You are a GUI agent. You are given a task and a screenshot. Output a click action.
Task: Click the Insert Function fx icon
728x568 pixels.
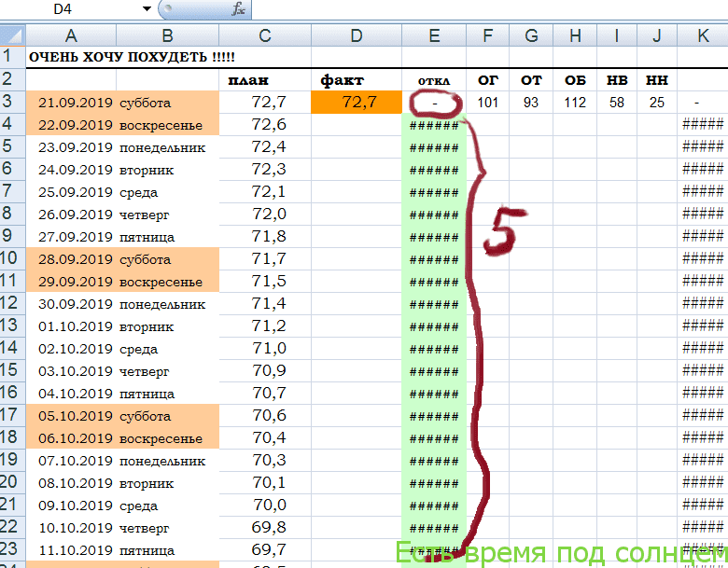tap(239, 9)
